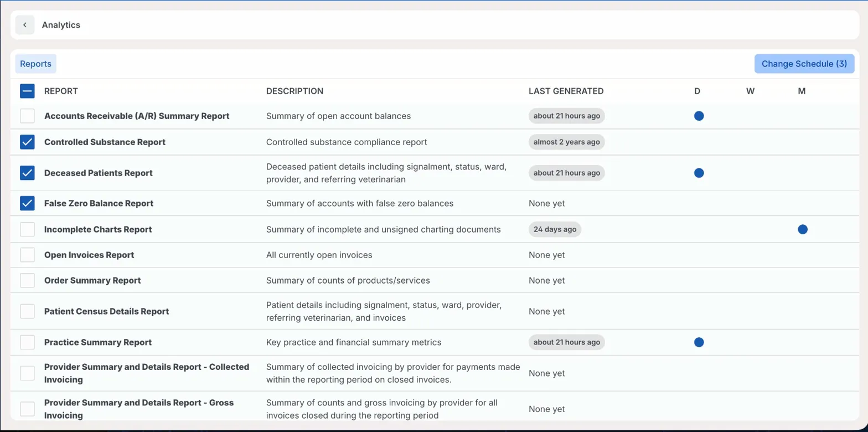Click the LAST GENERATED column header

pos(566,91)
